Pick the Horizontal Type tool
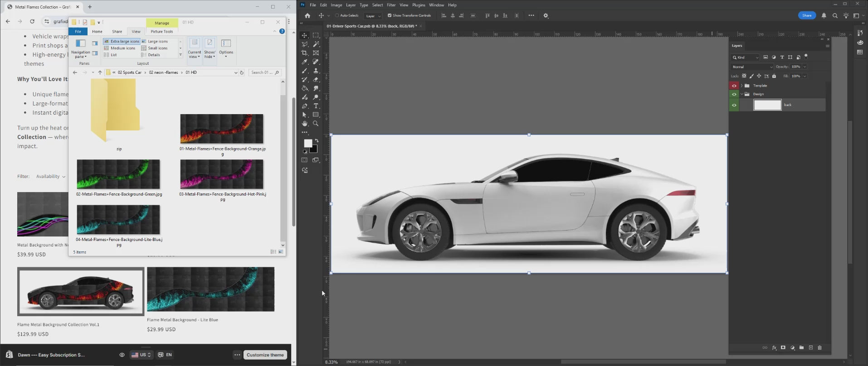The height and width of the screenshot is (366, 868). tap(316, 106)
